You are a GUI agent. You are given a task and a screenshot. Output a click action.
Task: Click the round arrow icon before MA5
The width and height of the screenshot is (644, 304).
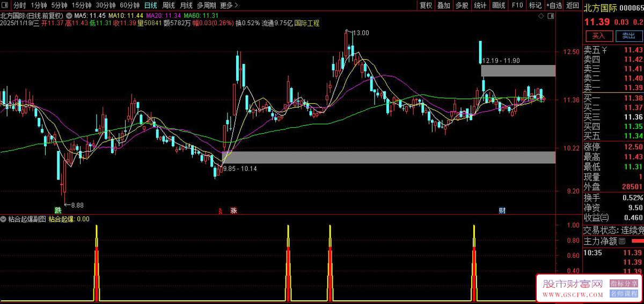(x=69, y=16)
